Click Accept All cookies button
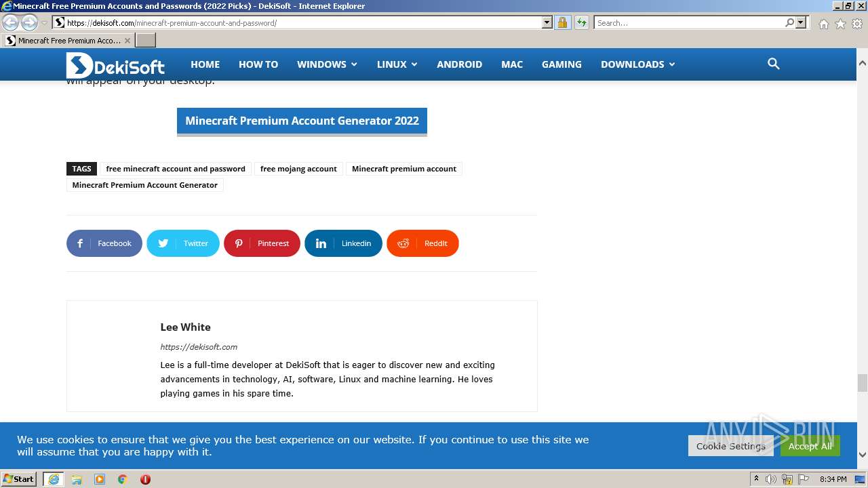868x488 pixels. click(x=810, y=446)
